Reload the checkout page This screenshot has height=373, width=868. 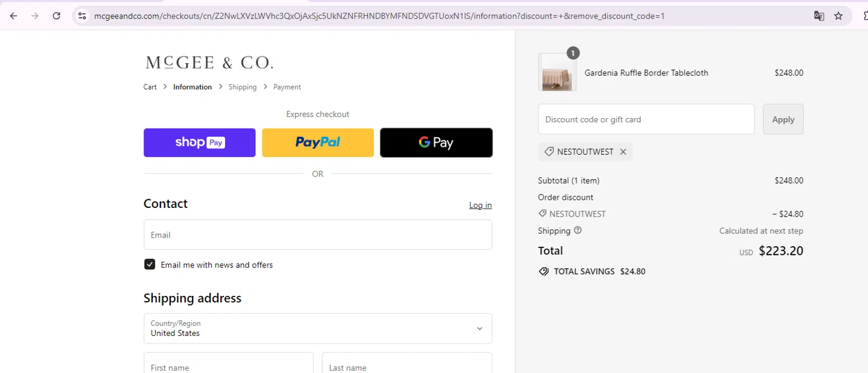pos(57,16)
